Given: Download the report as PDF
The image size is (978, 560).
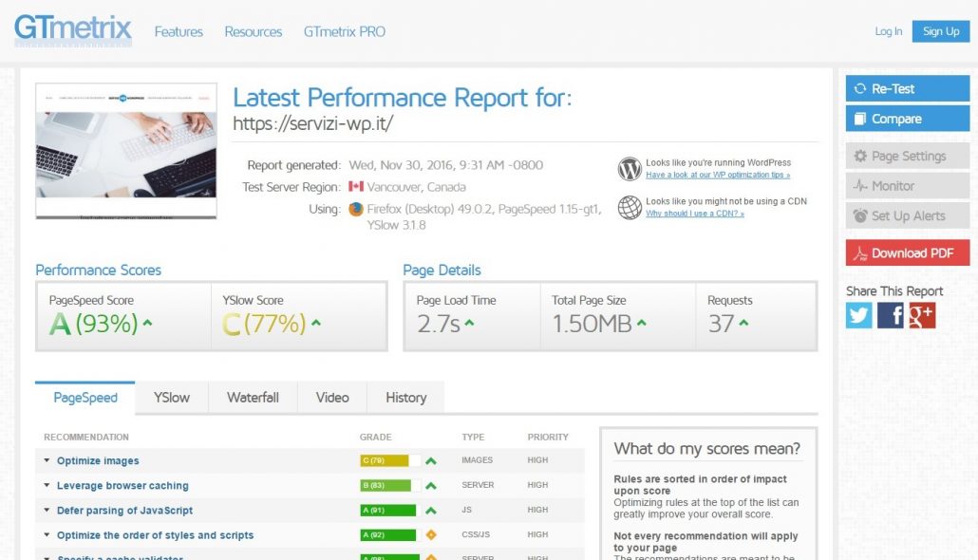Looking at the screenshot, I should tap(908, 253).
